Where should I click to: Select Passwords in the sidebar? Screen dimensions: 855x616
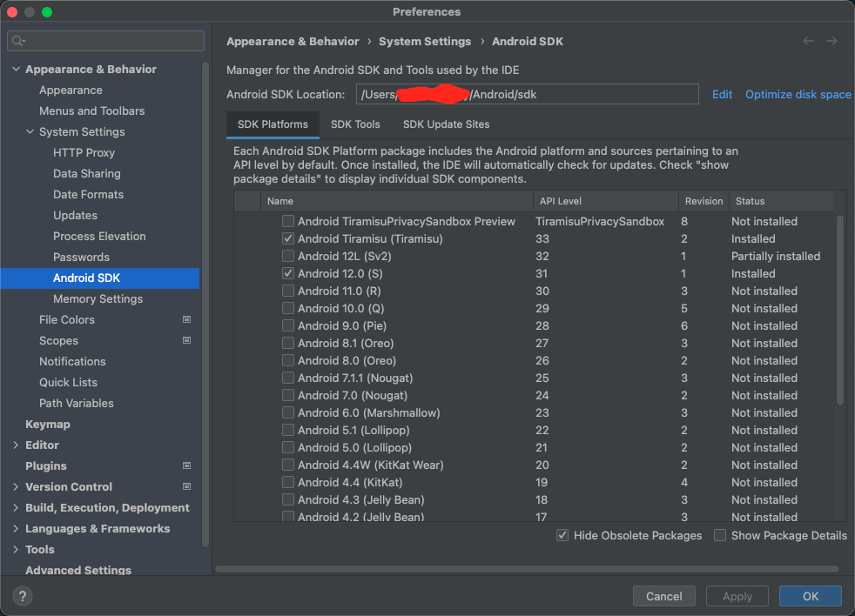pyautogui.click(x=81, y=257)
